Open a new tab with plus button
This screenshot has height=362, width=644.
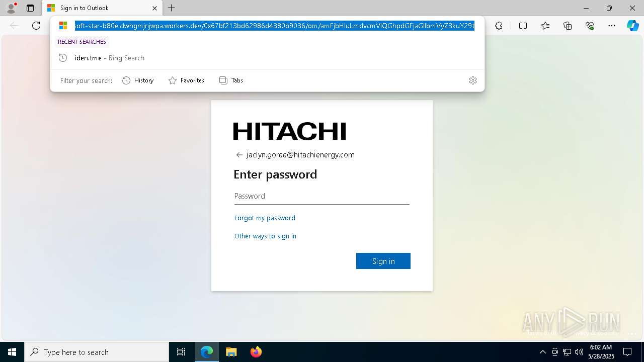click(172, 8)
